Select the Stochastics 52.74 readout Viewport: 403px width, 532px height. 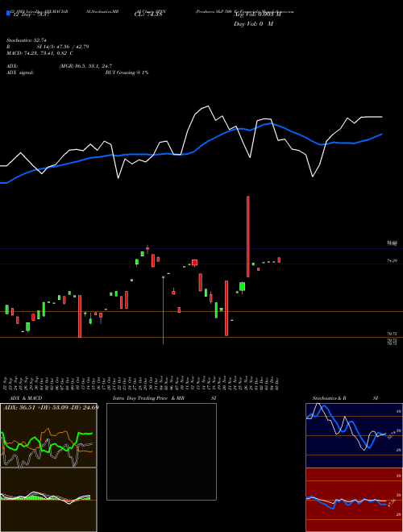26,40
